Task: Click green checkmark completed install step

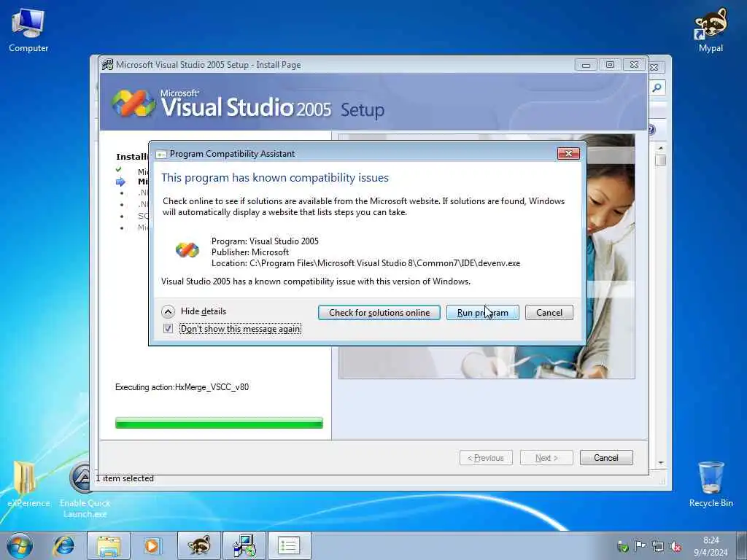Action: pyautogui.click(x=119, y=169)
